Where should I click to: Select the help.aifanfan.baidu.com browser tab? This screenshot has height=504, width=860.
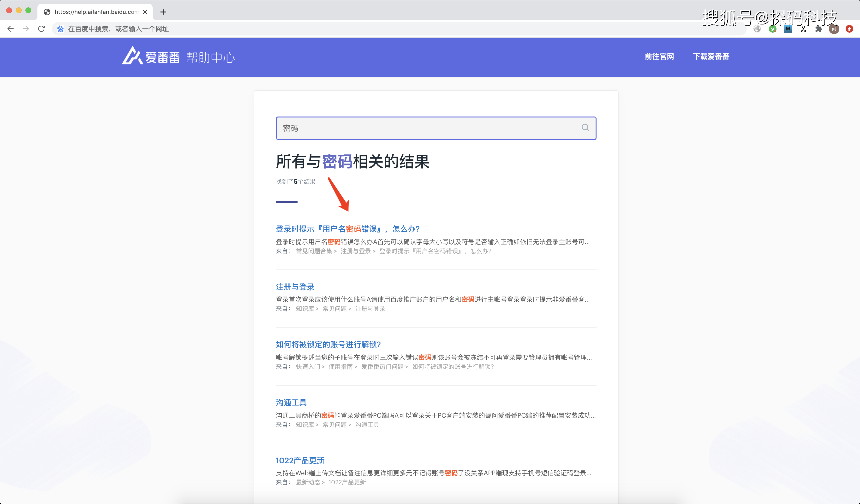95,12
